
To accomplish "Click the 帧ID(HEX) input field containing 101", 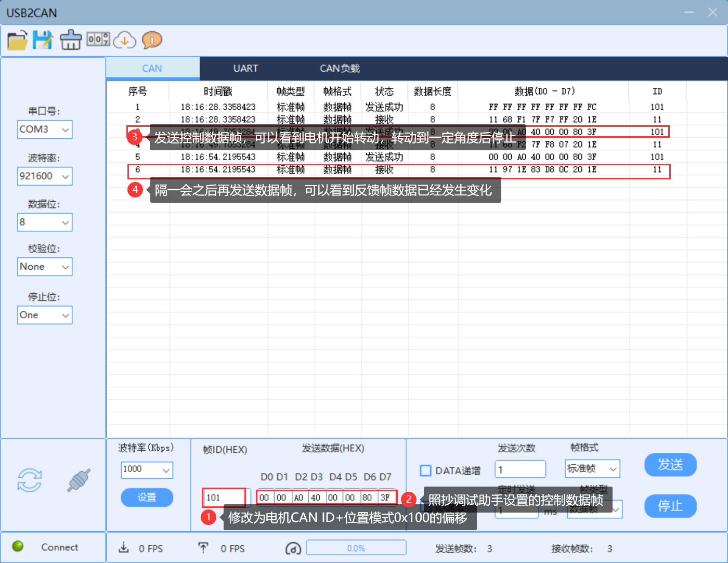I will (x=224, y=497).
